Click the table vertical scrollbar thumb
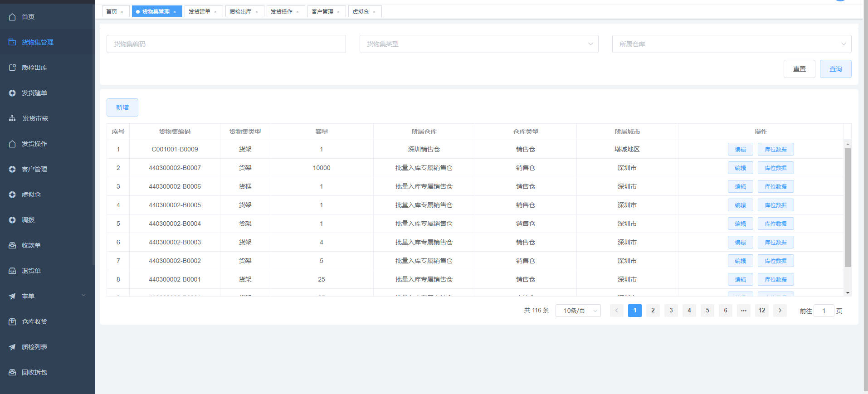The image size is (868, 394). [x=848, y=207]
